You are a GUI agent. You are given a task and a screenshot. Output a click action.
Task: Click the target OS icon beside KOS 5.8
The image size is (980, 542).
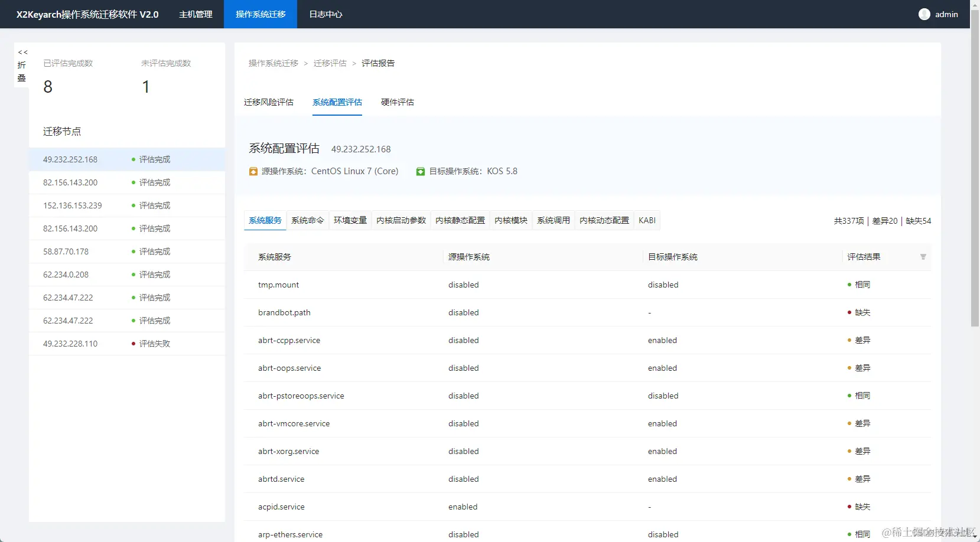(421, 172)
